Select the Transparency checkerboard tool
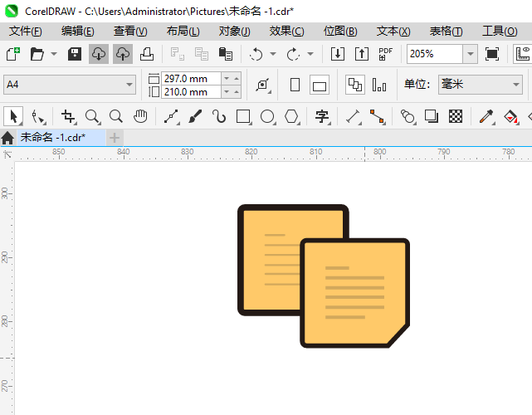Viewport: 532px width, 415px height. [x=456, y=117]
